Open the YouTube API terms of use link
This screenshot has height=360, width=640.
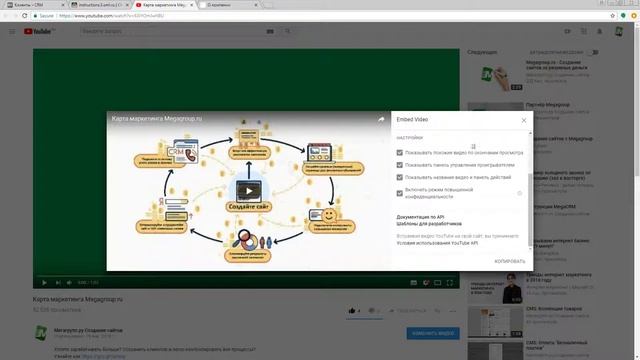pyautogui.click(x=437, y=243)
